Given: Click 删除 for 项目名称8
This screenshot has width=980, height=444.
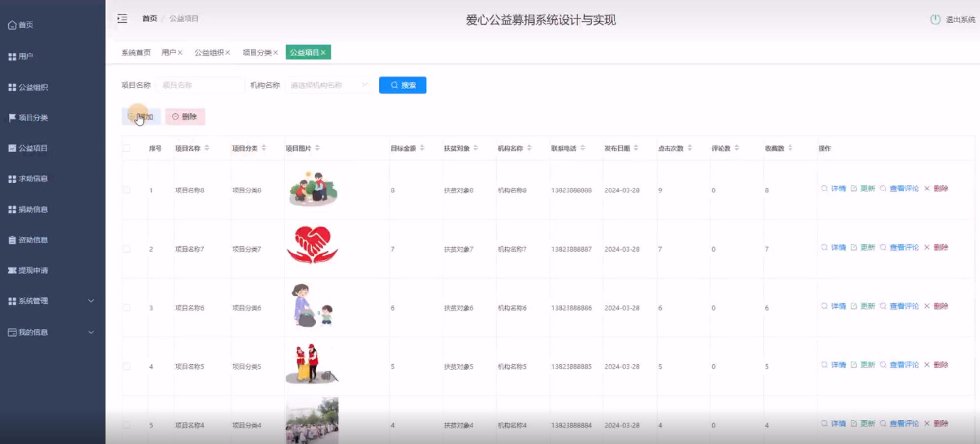Looking at the screenshot, I should tap(936, 189).
